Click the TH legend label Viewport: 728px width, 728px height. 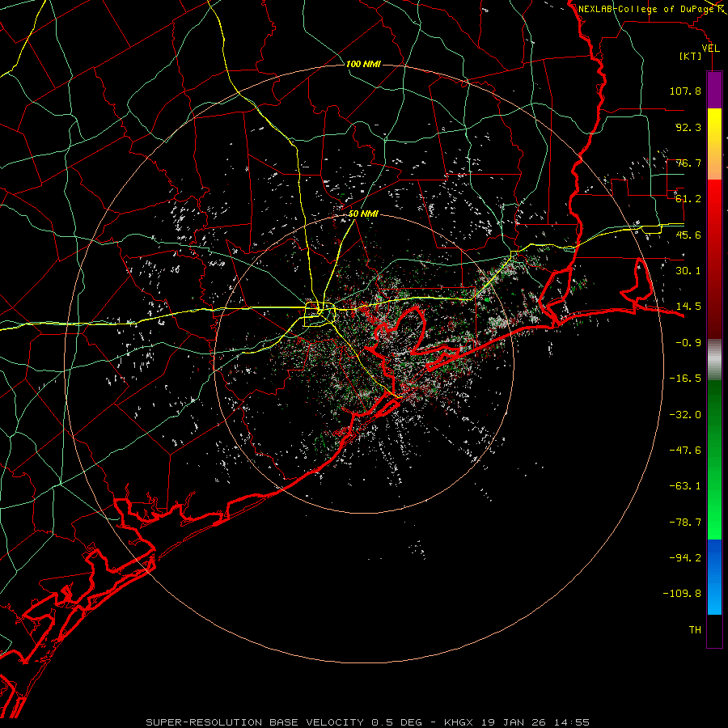[x=695, y=630]
